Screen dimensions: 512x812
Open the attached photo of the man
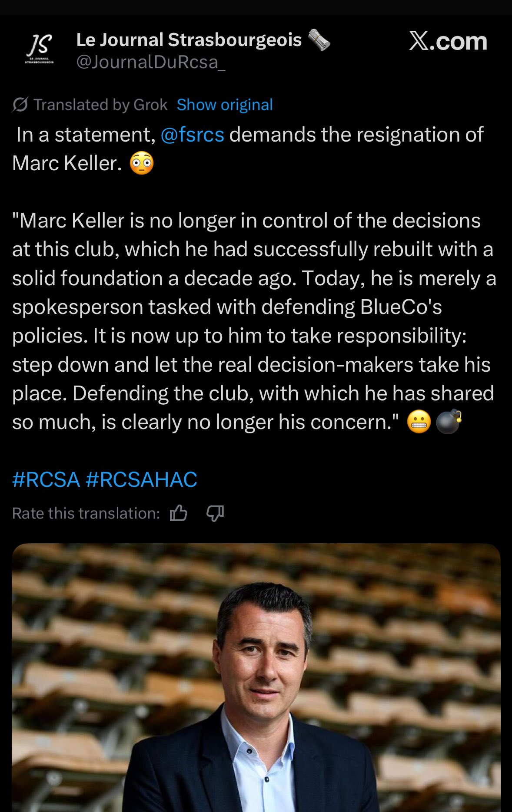coord(256,677)
